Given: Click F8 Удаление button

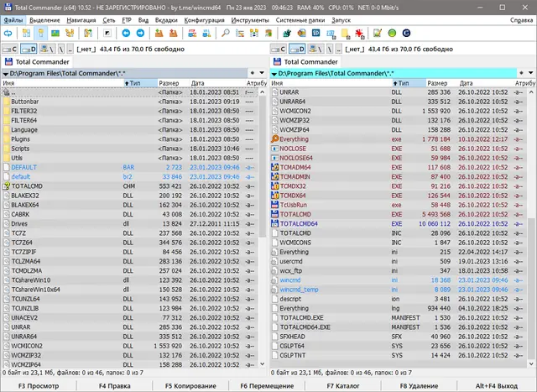Looking at the screenshot, I should coord(419,386).
